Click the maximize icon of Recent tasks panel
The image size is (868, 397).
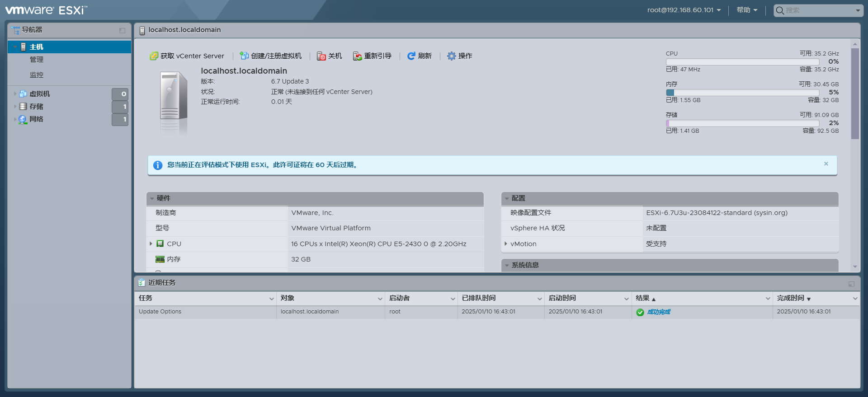[x=851, y=284]
